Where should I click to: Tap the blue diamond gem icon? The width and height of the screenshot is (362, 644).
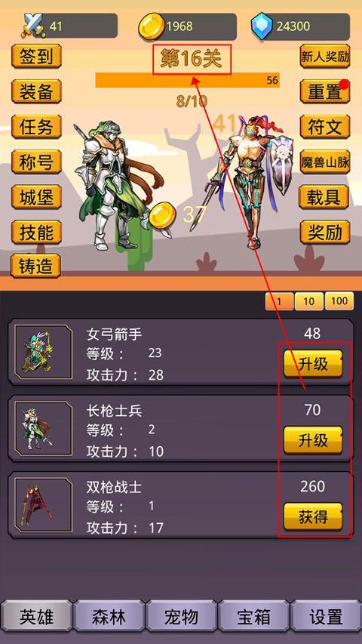click(262, 26)
